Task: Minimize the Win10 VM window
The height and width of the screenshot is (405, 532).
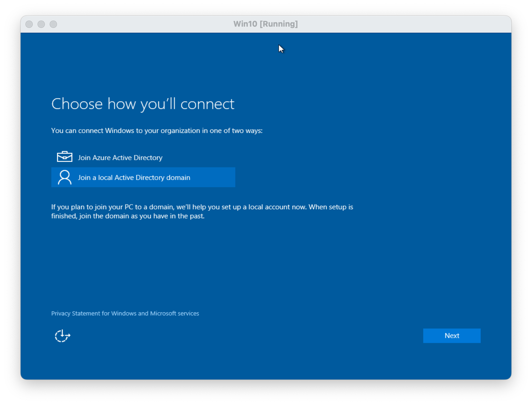Action: point(41,24)
